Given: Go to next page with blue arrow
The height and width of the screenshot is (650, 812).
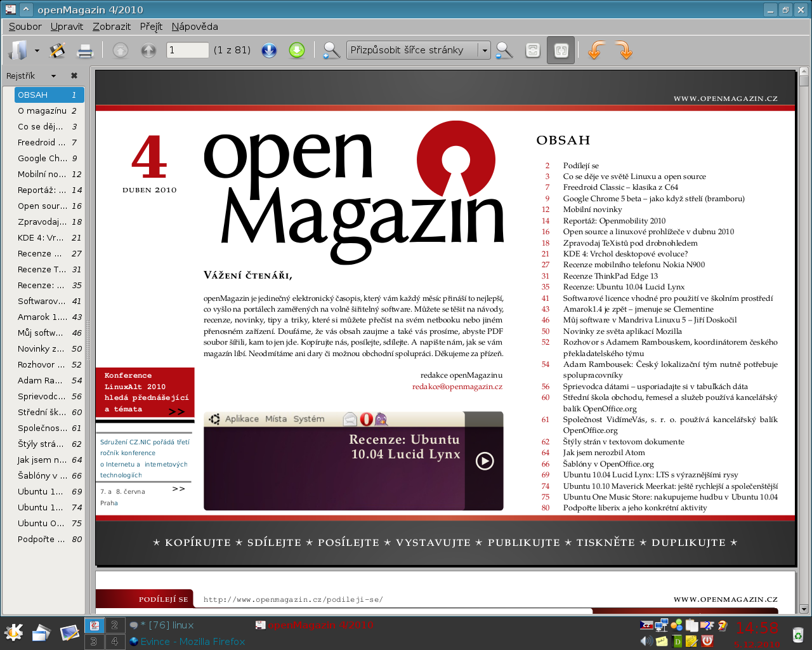Looking at the screenshot, I should (269, 50).
